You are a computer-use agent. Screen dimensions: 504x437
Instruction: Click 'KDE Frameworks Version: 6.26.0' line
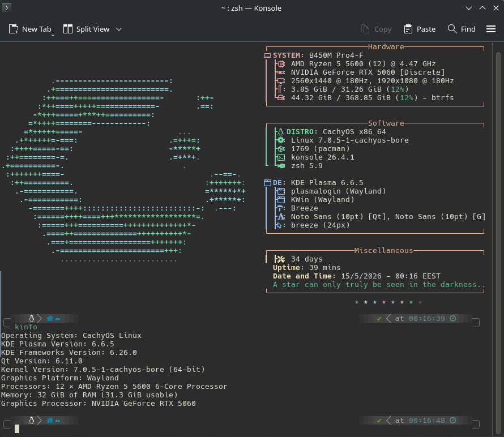[x=69, y=353]
